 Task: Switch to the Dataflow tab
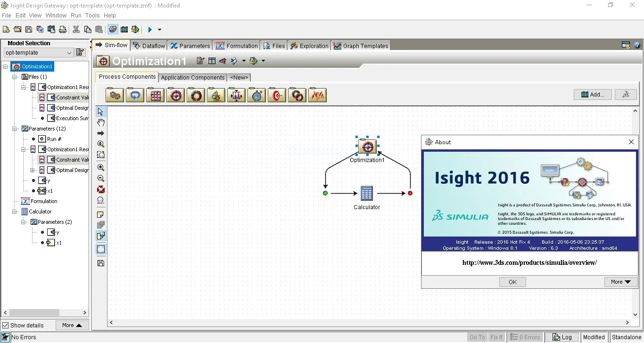(149, 46)
